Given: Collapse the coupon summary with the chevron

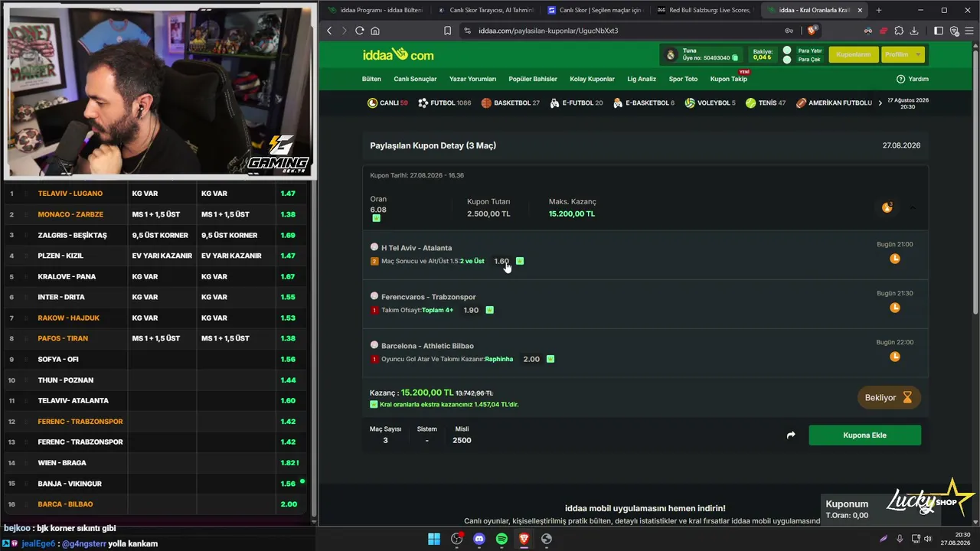Looking at the screenshot, I should point(913,207).
